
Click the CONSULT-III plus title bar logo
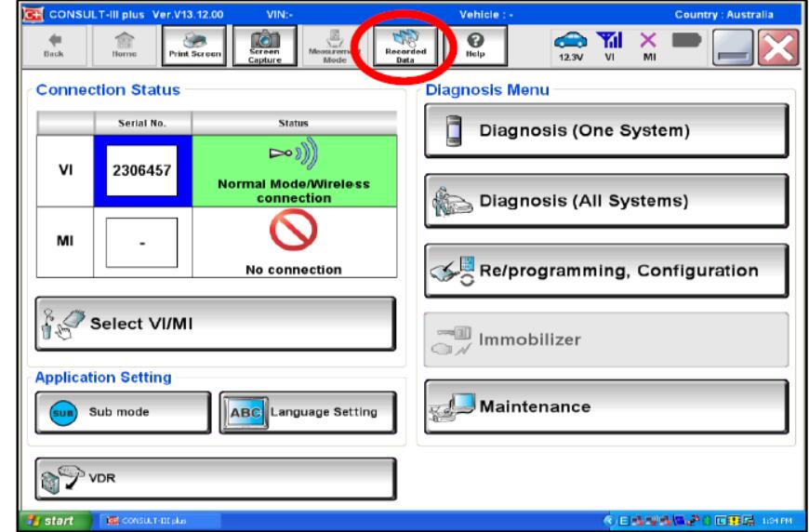(33, 15)
